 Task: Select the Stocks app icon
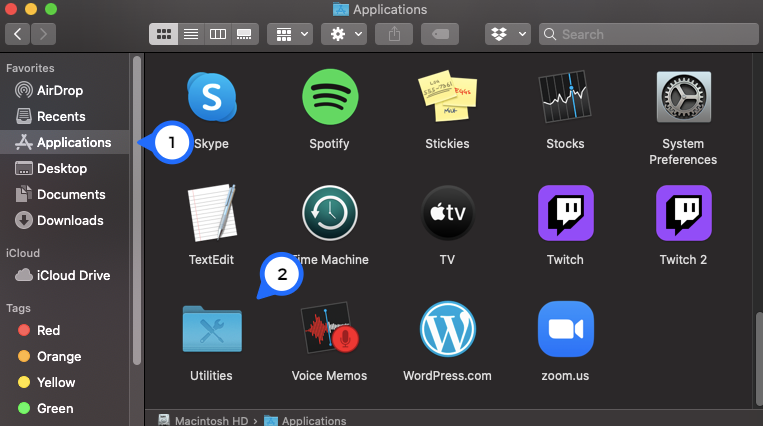(x=565, y=97)
